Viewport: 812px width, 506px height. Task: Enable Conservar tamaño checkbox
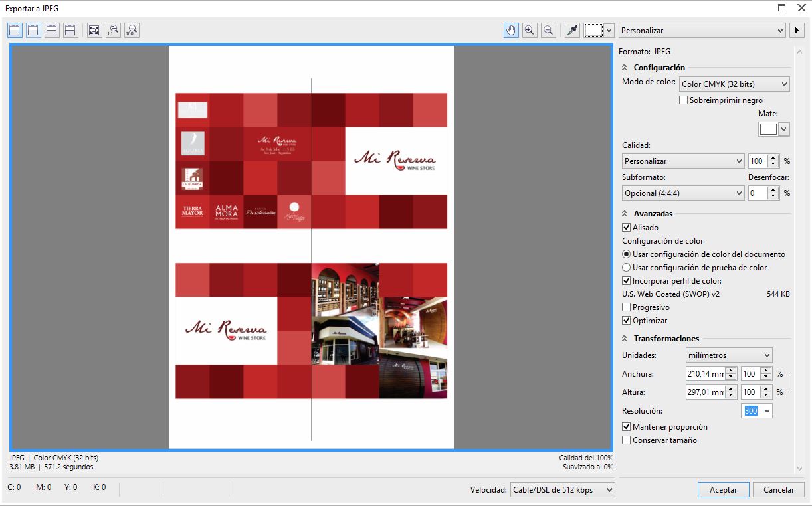[626, 440]
